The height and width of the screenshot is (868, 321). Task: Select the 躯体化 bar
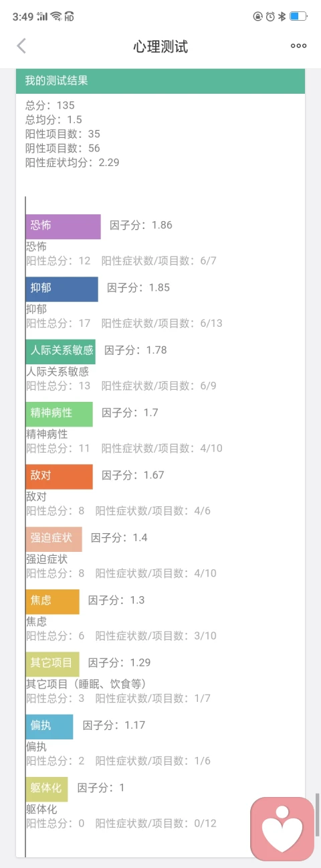pyautogui.click(x=47, y=789)
